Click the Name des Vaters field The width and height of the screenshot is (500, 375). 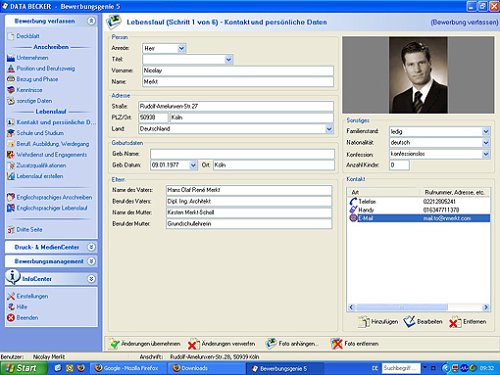pyautogui.click(x=249, y=190)
